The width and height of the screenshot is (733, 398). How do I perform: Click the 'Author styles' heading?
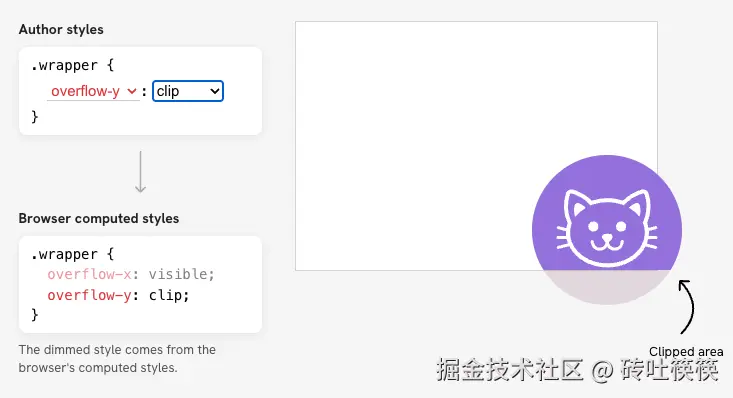61,29
